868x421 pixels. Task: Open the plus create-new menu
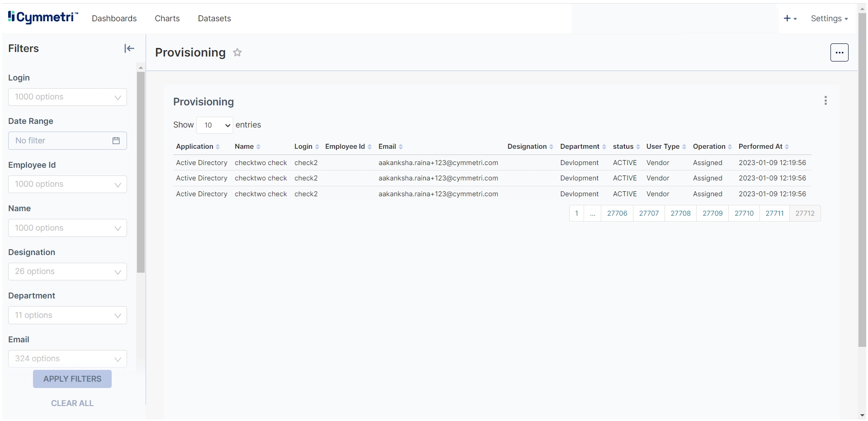[x=790, y=19]
